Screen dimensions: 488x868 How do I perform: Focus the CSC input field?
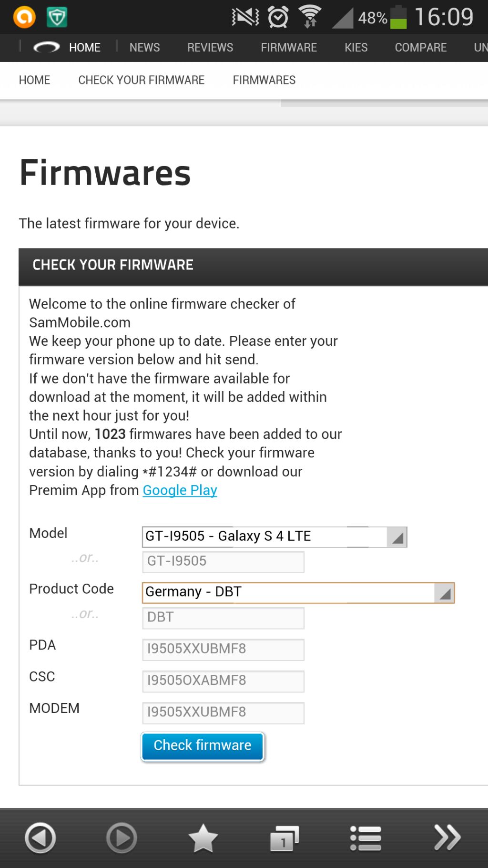[x=223, y=681]
